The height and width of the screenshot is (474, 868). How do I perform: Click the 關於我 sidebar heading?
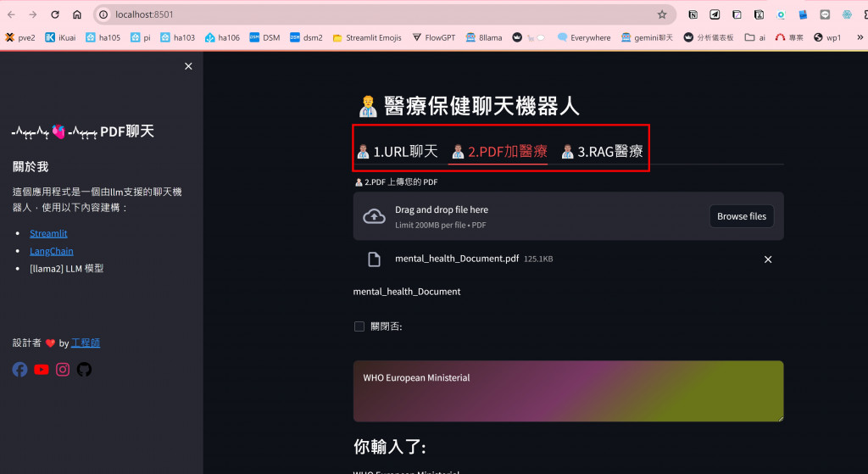(31, 167)
